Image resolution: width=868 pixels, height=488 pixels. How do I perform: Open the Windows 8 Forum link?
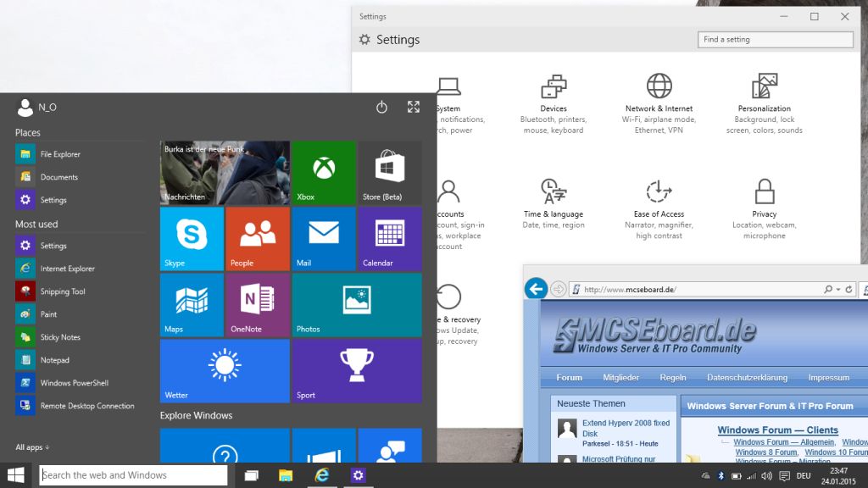pyautogui.click(x=766, y=452)
